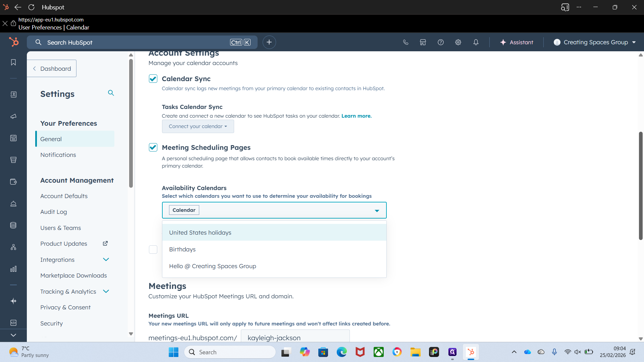Open Microsoft Edge from the taskbar
The height and width of the screenshot is (362, 644).
tap(341, 352)
